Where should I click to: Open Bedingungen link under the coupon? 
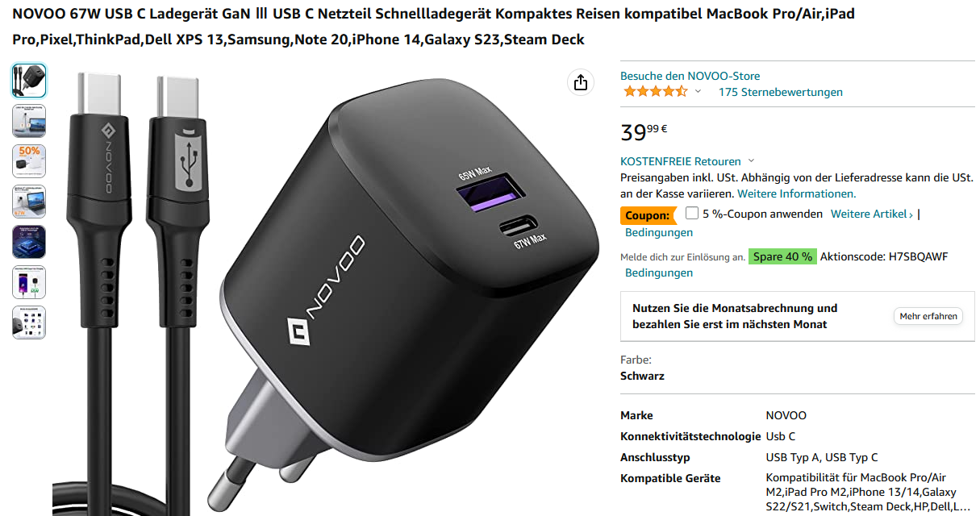pyautogui.click(x=659, y=232)
